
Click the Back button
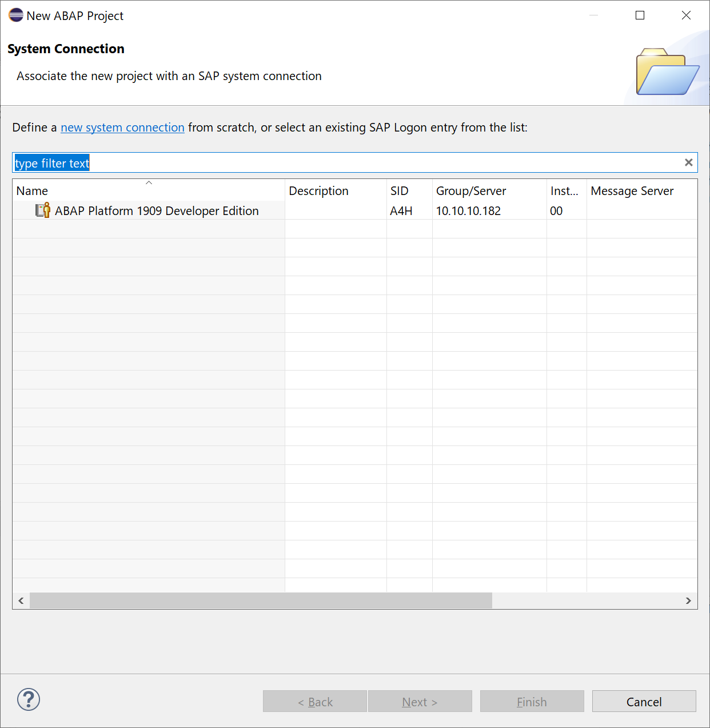315,701
